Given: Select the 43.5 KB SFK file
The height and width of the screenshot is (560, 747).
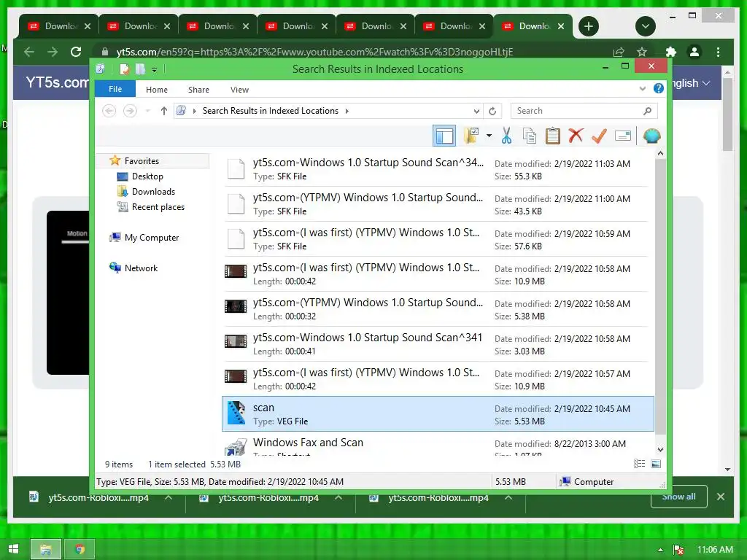Looking at the screenshot, I should pos(438,204).
